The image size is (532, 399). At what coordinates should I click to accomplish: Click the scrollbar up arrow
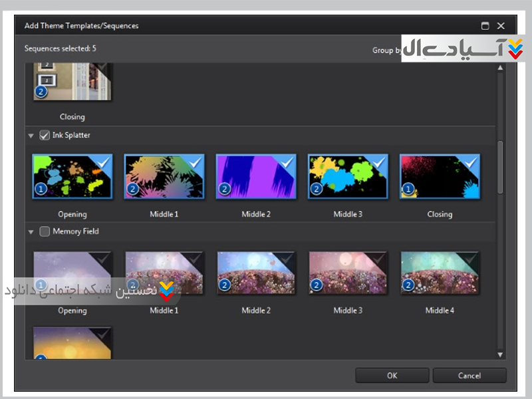(x=500, y=68)
